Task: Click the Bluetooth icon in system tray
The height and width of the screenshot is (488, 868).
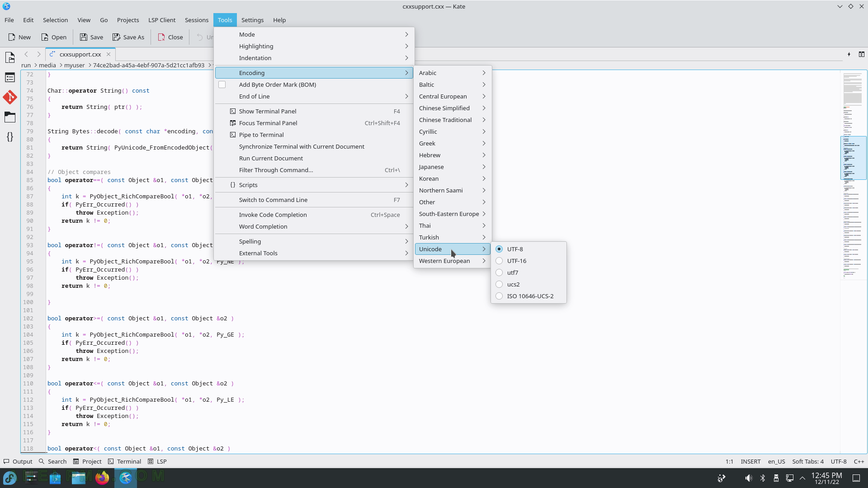Action: click(x=763, y=478)
